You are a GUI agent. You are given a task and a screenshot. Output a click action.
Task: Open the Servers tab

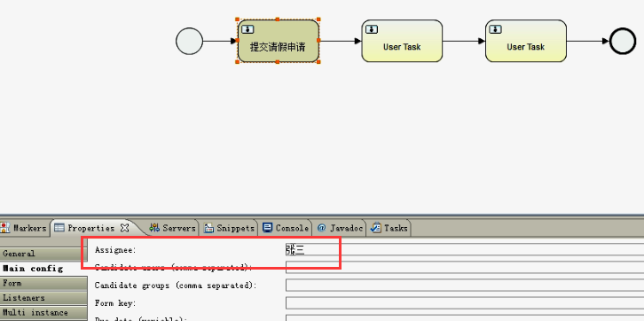tap(172, 228)
